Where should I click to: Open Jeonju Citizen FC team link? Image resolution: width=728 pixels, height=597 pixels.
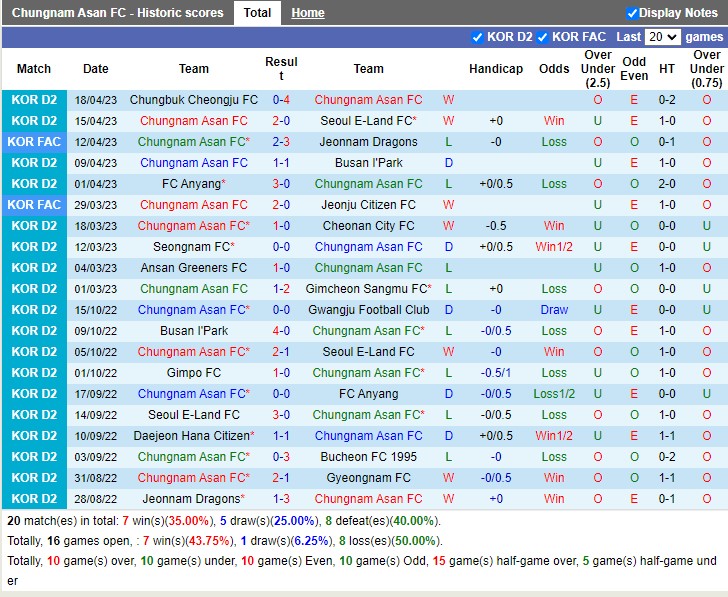click(x=369, y=205)
